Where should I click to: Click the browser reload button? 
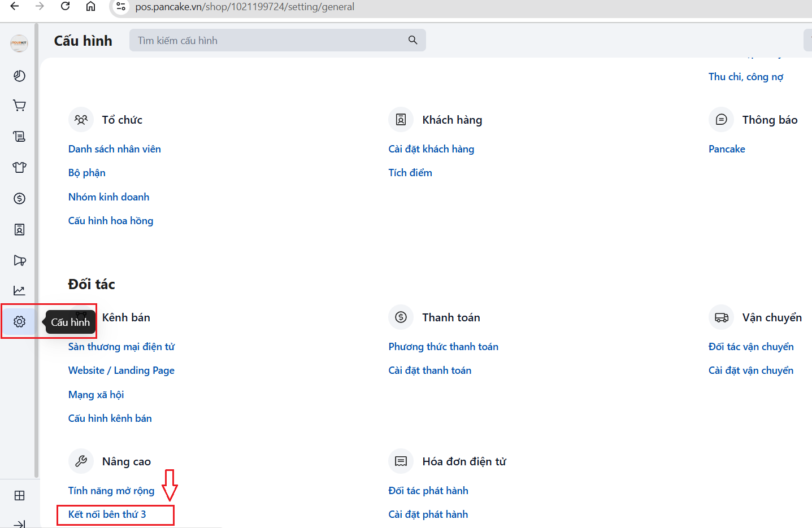click(x=66, y=6)
